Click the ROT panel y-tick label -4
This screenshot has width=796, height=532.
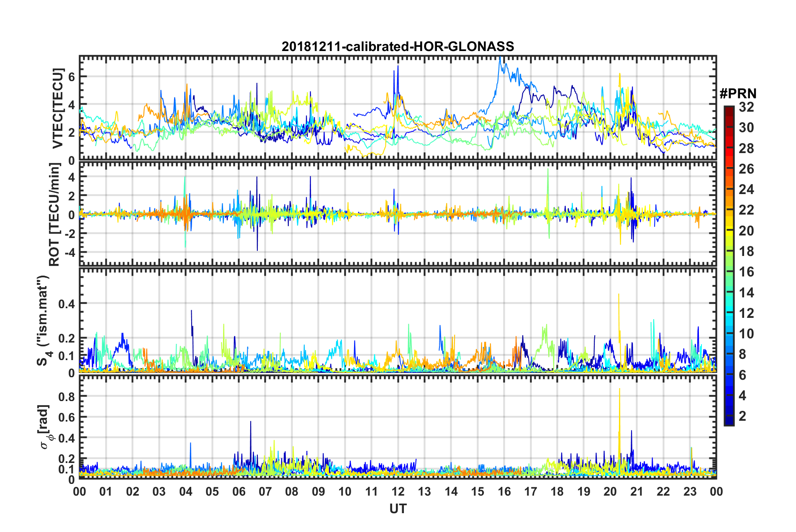pyautogui.click(x=69, y=253)
